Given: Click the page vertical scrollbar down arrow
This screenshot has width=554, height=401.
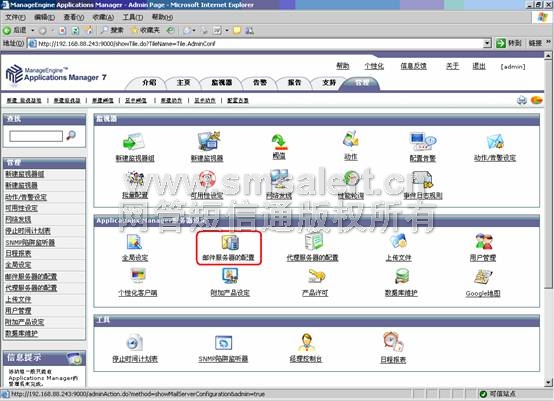Looking at the screenshot, I should click(x=548, y=382).
